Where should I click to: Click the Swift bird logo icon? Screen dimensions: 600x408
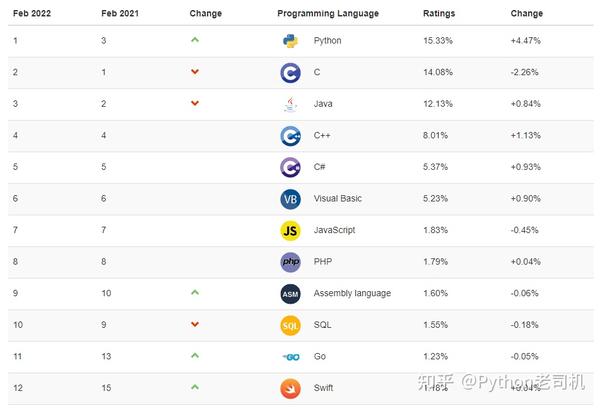point(290,388)
